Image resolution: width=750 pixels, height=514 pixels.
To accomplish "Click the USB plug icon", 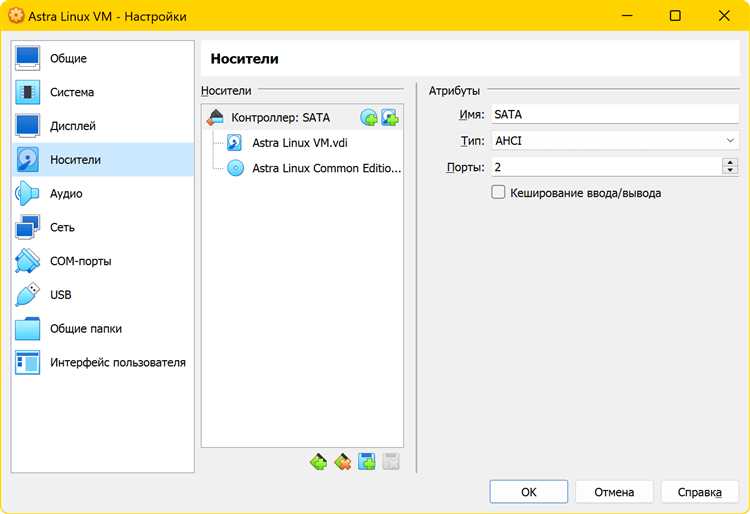I will [x=27, y=295].
